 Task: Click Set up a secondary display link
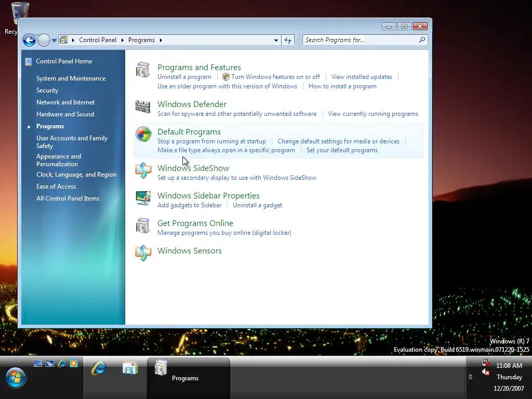coord(237,178)
